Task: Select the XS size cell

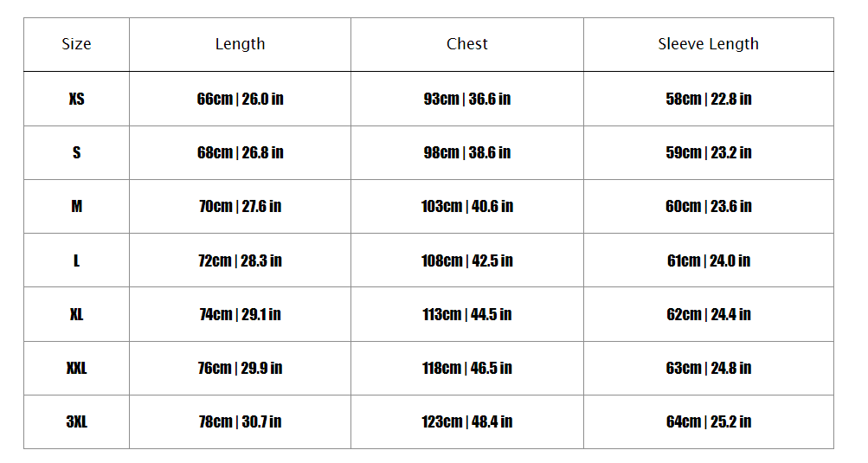Action: pyautogui.click(x=76, y=99)
